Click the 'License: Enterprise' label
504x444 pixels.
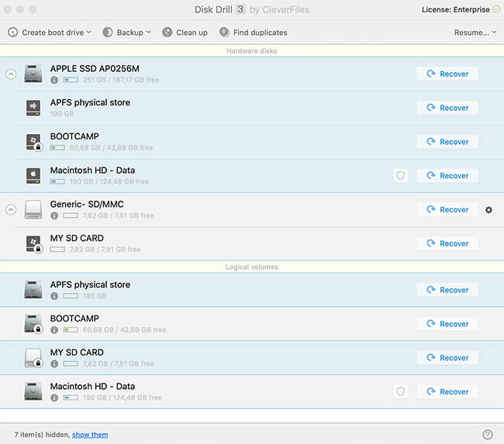(x=456, y=9)
